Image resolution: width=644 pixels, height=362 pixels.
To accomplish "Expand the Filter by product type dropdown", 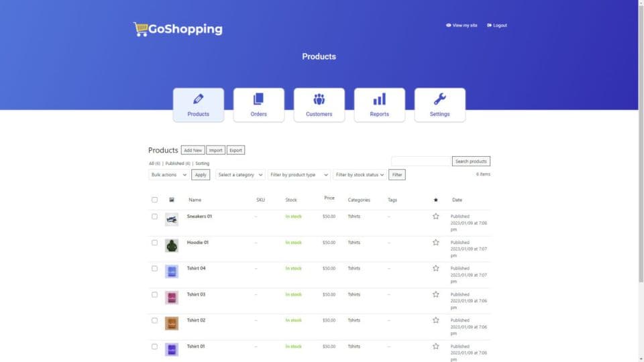I will (x=299, y=175).
